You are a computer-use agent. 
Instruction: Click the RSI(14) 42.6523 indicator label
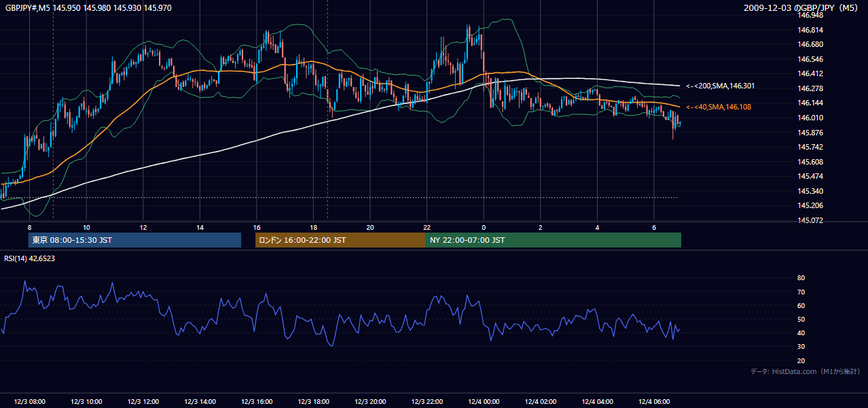click(30, 258)
